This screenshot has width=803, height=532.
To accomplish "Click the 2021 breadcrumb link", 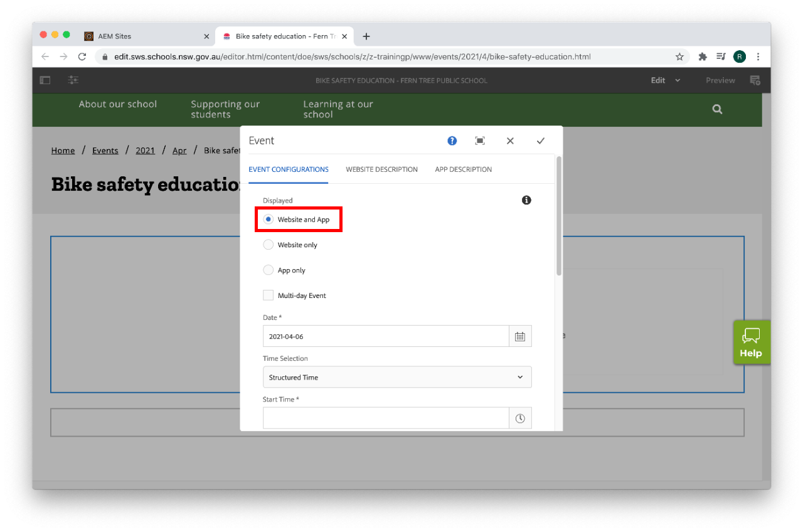I will click(x=145, y=151).
